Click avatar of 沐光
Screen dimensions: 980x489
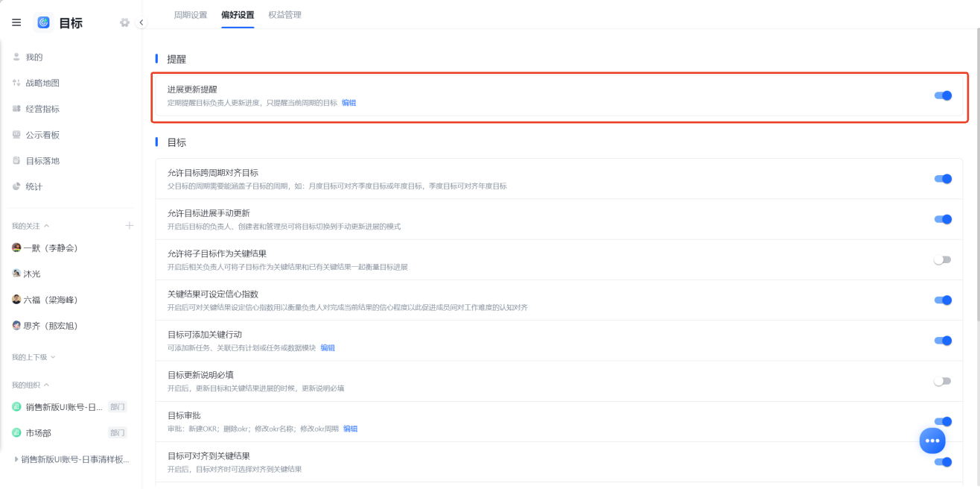16,274
